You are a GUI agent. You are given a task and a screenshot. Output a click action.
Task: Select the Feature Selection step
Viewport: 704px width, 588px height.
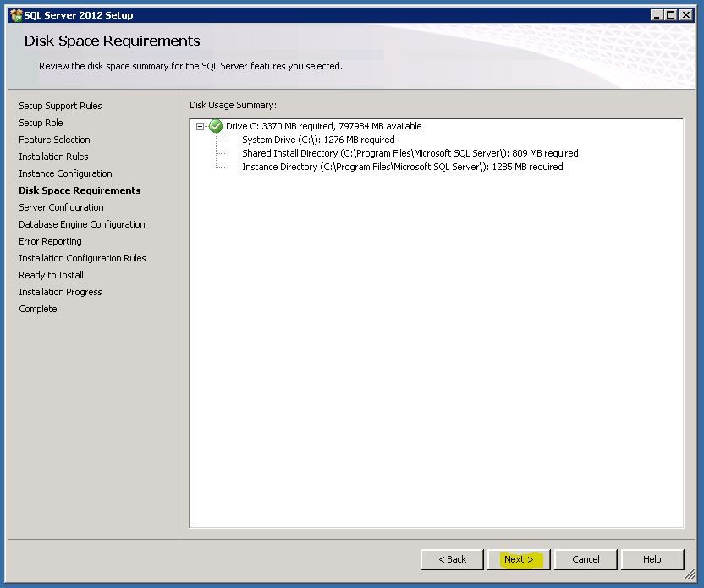pyautogui.click(x=54, y=140)
